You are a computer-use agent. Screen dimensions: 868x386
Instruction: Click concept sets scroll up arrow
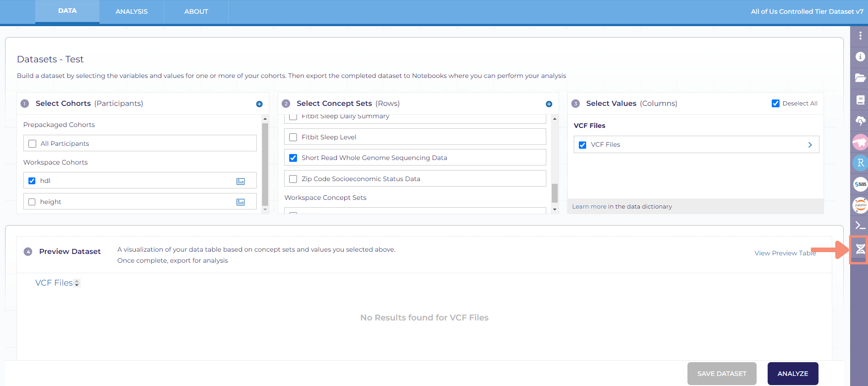click(555, 119)
